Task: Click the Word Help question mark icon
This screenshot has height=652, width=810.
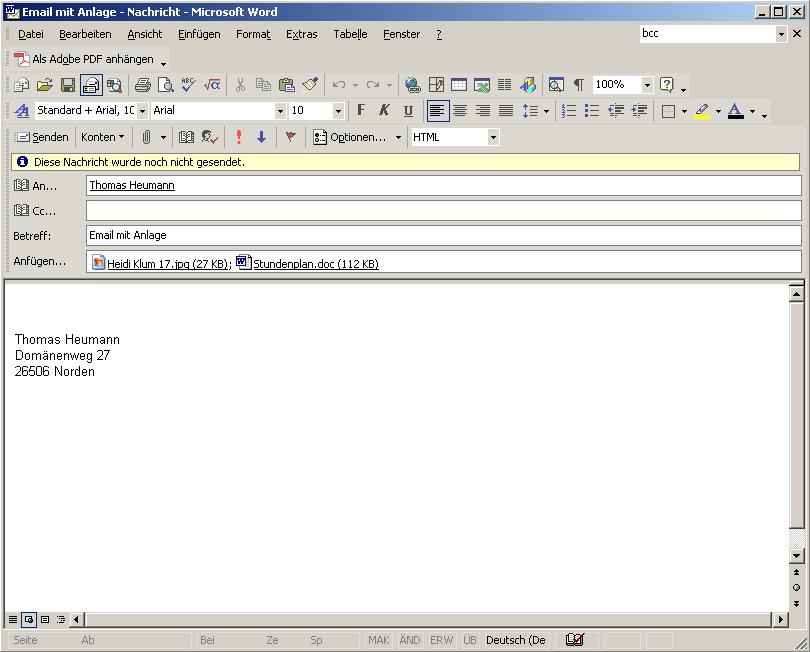Action: tap(666, 85)
